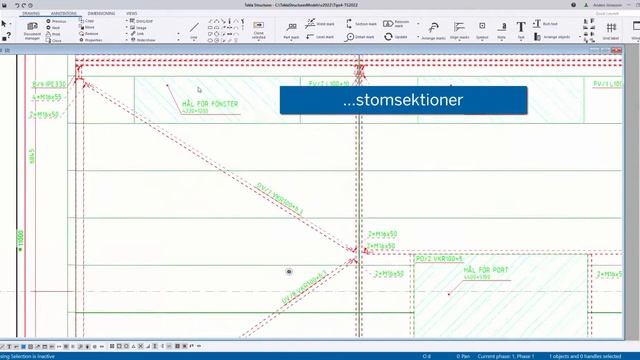
Task: Add a Weld mark
Action: (x=320, y=24)
